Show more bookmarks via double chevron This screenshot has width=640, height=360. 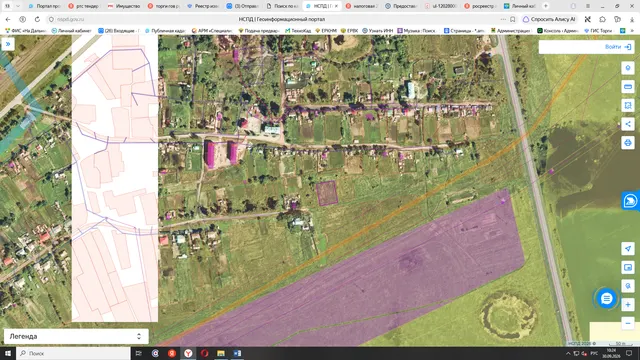click(633, 31)
